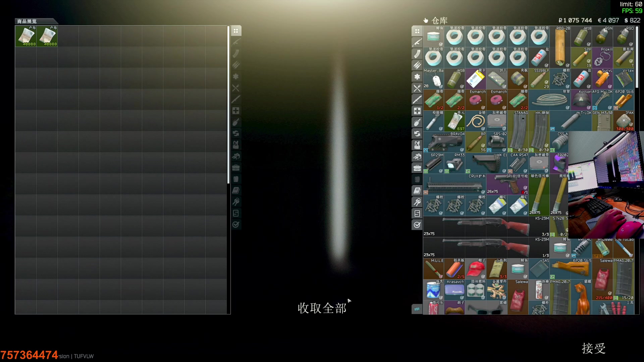Screen dimensions: 644x362
Task: Select the KS-23M shotgun with 1/3
Action: pos(486,248)
